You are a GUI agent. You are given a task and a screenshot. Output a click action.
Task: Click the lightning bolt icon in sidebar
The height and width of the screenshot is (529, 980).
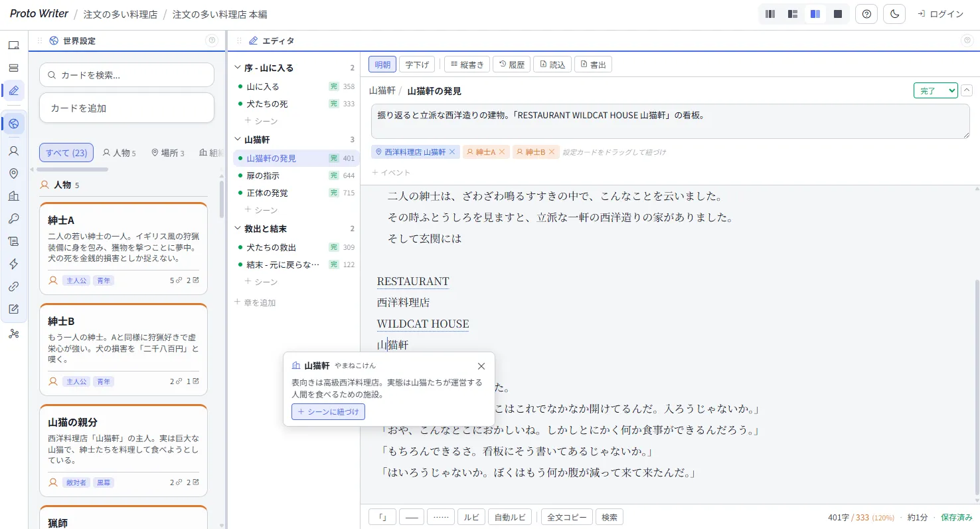14,264
